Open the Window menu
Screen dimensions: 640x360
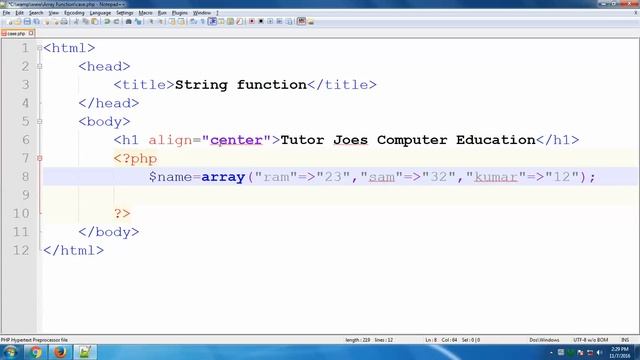coord(202,13)
